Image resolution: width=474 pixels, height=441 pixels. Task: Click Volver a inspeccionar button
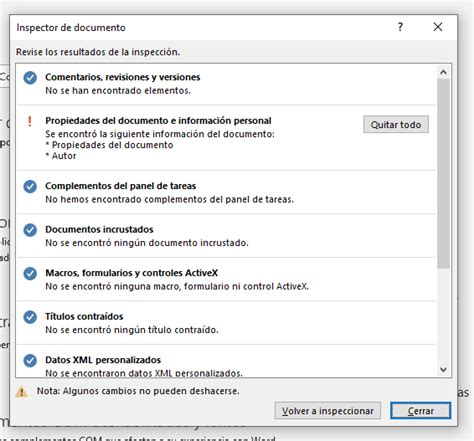click(x=328, y=411)
